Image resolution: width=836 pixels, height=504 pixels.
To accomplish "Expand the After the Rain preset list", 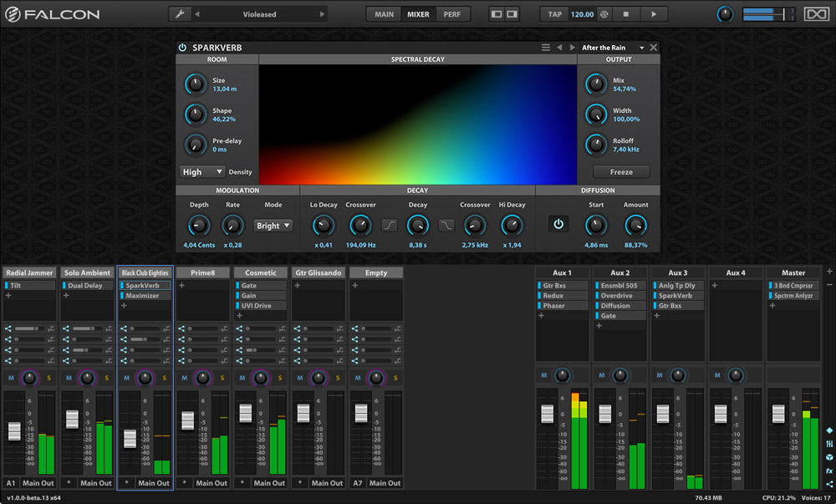I will (x=613, y=48).
